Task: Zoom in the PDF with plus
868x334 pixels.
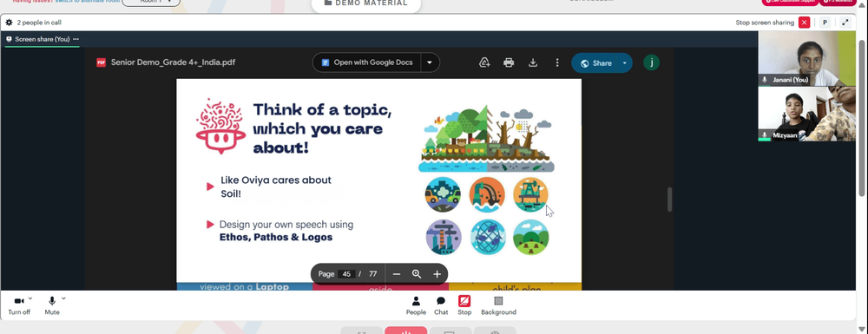Action: pyautogui.click(x=437, y=274)
